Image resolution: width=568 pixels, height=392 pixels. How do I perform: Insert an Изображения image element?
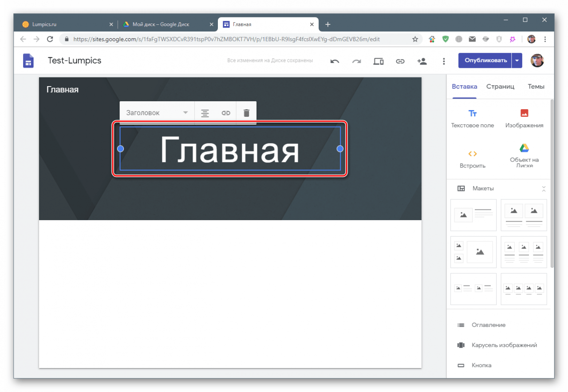[x=524, y=118]
